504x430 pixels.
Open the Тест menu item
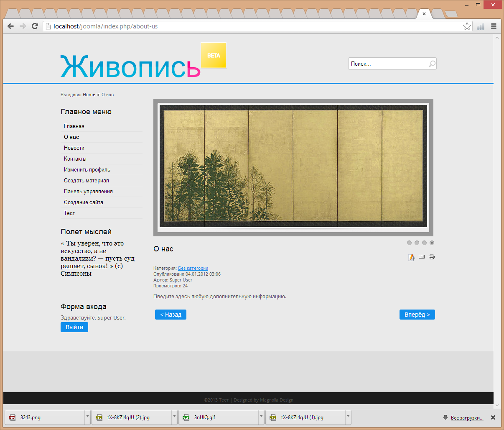69,213
